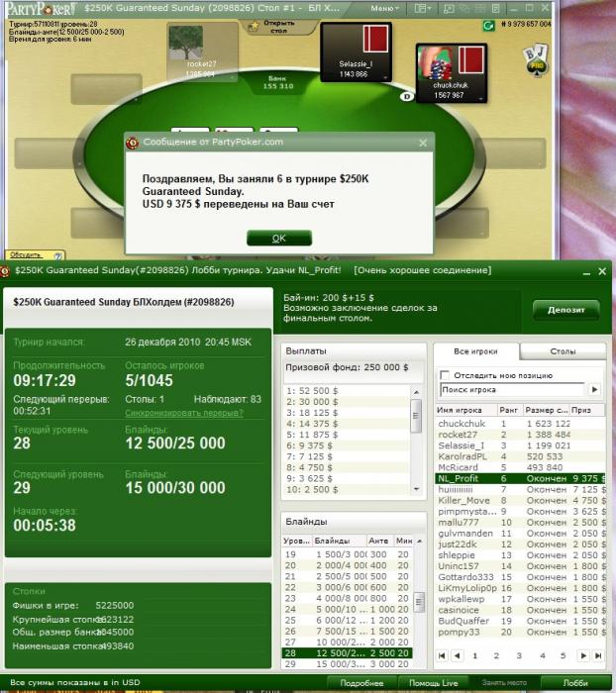
Task: Select Killer_Move row in the players list
Action: click(x=520, y=500)
